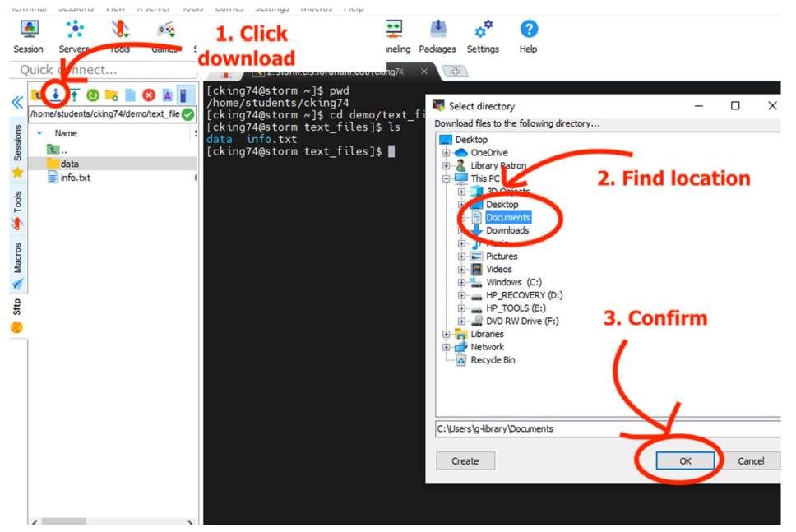
Task: Click the Create button in dialog
Action: click(465, 461)
